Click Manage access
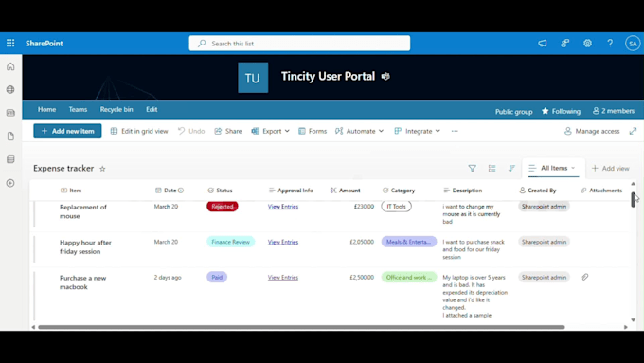The width and height of the screenshot is (644, 363). (x=592, y=131)
